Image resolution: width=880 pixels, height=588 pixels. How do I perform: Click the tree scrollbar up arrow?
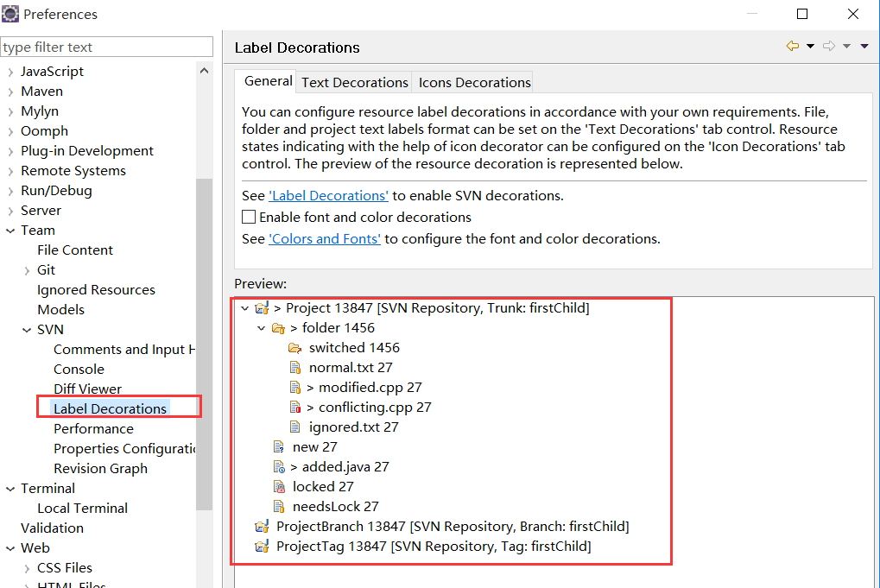coord(205,71)
